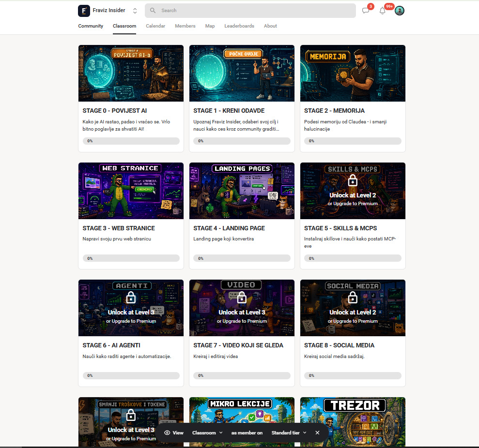Click the lock icon on Skills & MCPs
This screenshot has width=479, height=448.
pyautogui.click(x=353, y=180)
